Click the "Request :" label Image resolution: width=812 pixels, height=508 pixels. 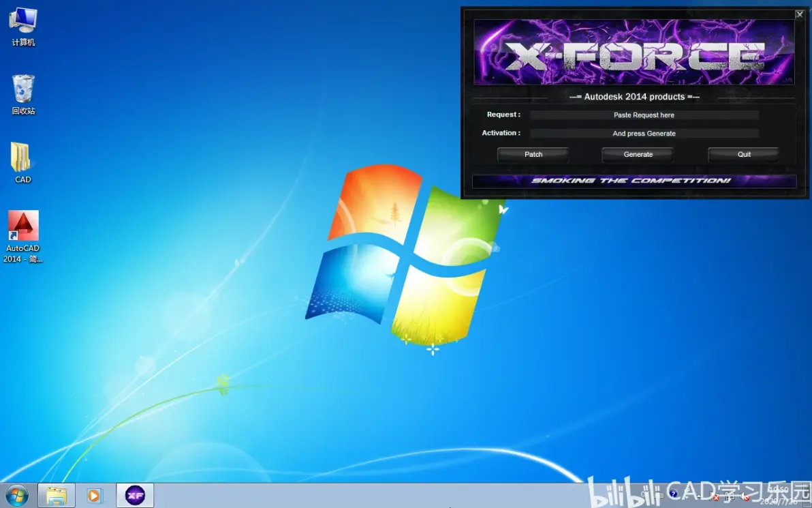point(503,115)
